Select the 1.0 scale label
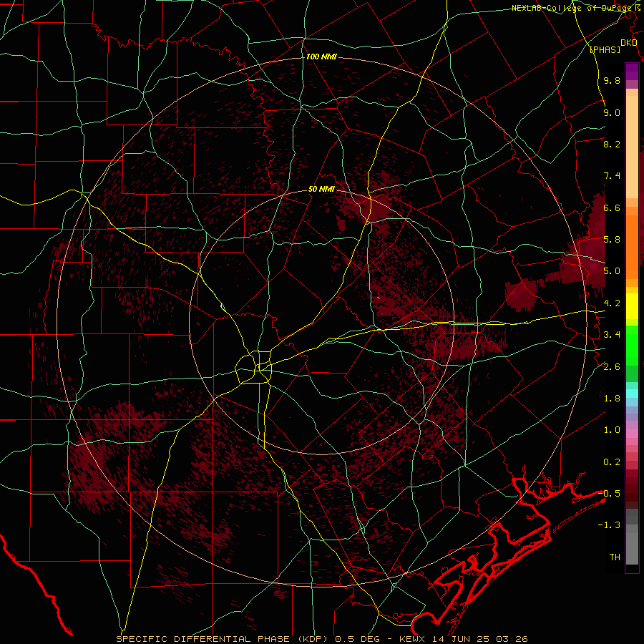 pyautogui.click(x=612, y=430)
